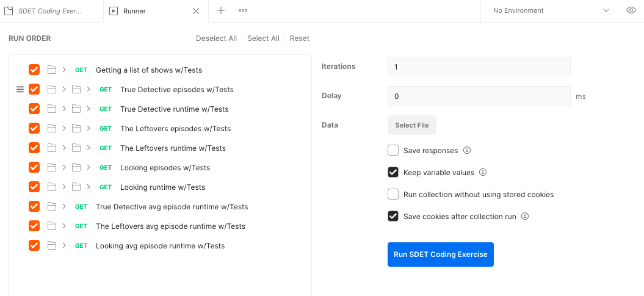Uncheck Looking avg episode runtime w/Tests request
This screenshot has height=296, width=644.
(34, 245)
